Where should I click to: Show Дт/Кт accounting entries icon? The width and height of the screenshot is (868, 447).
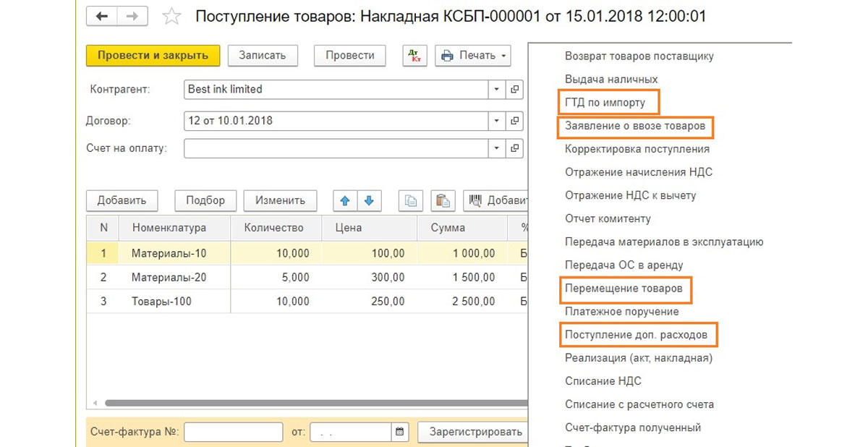tap(415, 56)
